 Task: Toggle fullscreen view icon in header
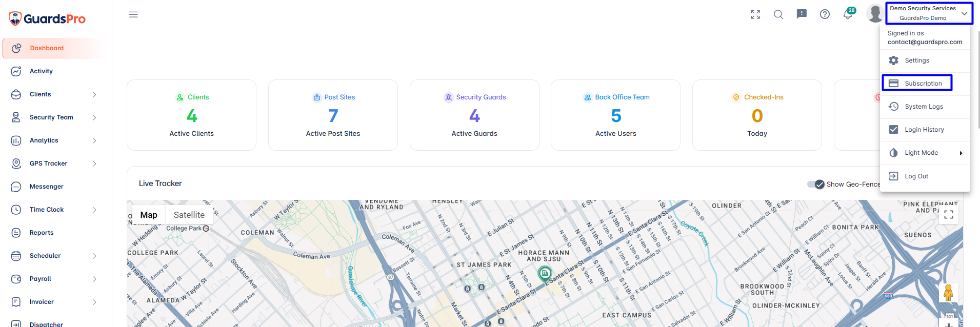tap(755, 14)
